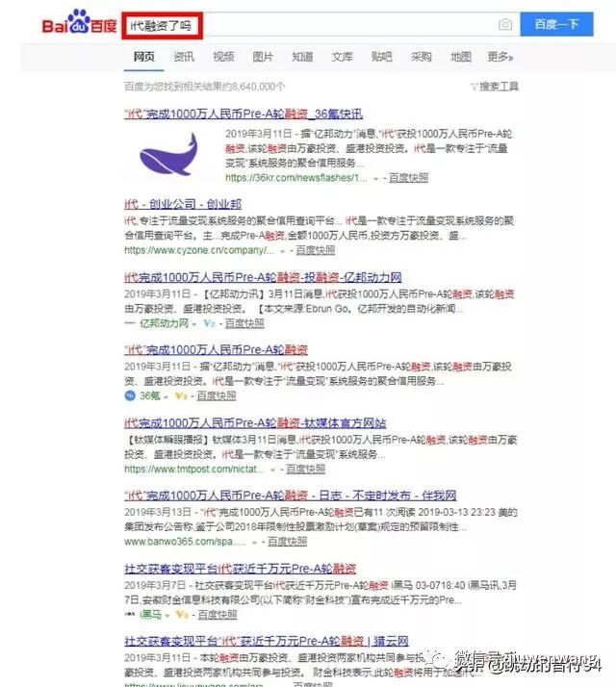This screenshot has width=616, height=687.
Task: Expand dropdown arrow after banwo365.com URL
Action: [x=254, y=543]
